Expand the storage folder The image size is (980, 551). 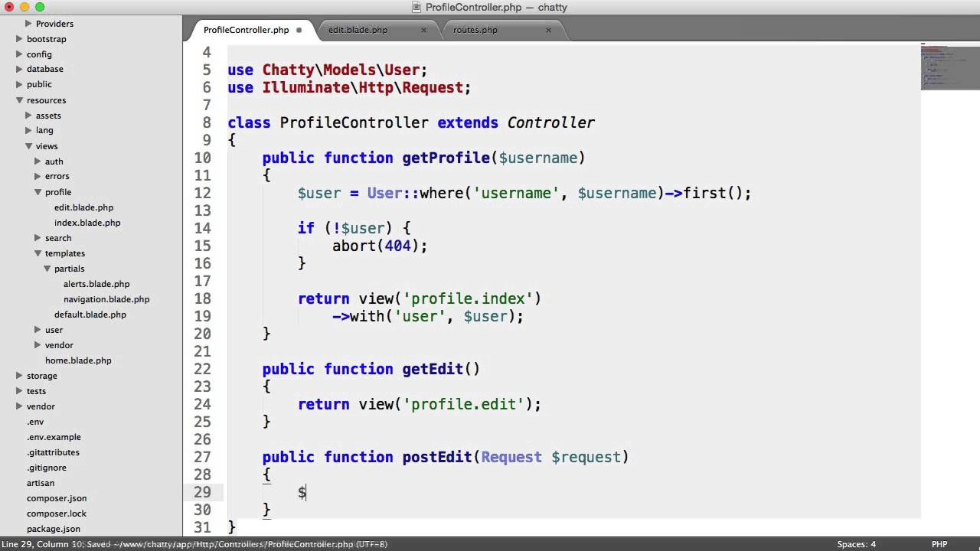coord(19,376)
